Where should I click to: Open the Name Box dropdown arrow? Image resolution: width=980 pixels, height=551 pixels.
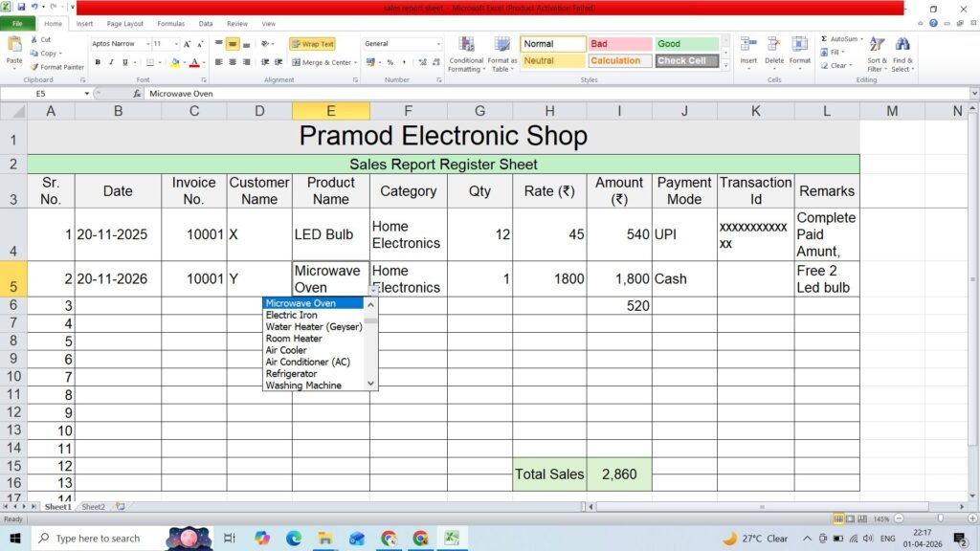87,94
